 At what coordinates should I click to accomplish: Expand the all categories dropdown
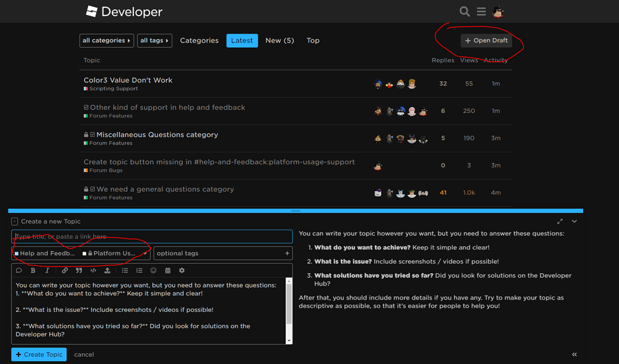(106, 40)
